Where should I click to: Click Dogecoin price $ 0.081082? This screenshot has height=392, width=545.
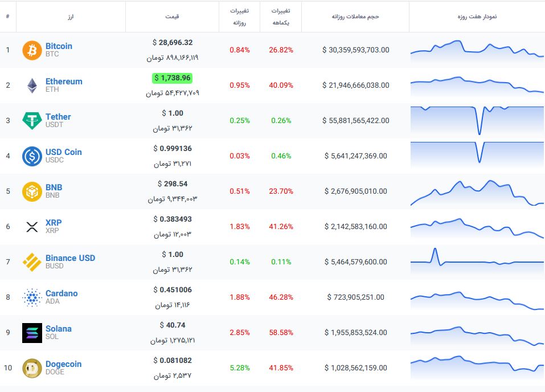point(173,360)
